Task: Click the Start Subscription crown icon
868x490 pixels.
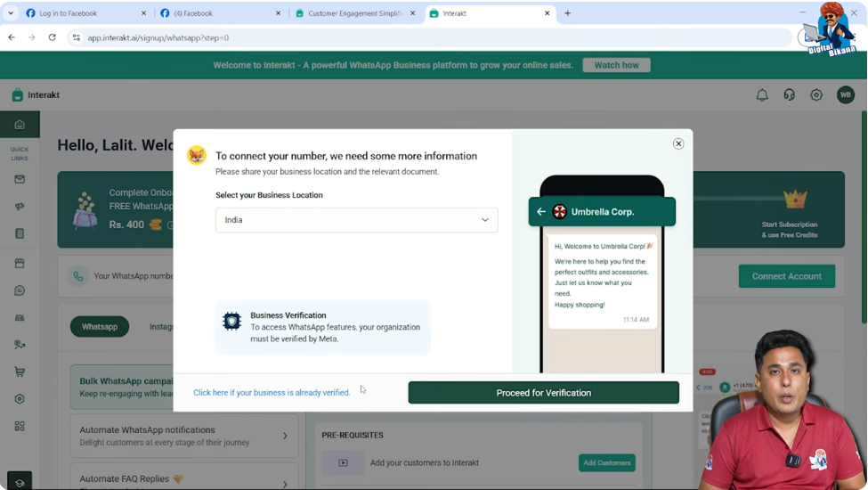Action: pos(795,200)
